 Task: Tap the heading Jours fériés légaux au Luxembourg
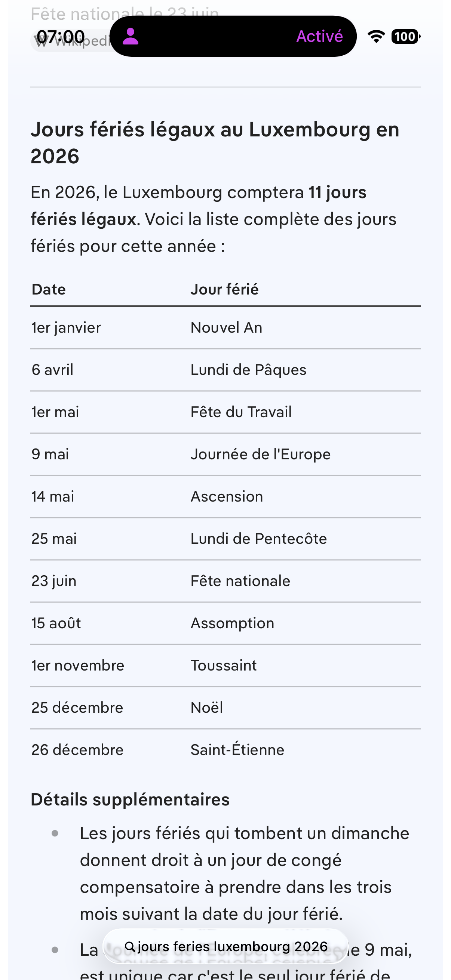click(x=215, y=143)
